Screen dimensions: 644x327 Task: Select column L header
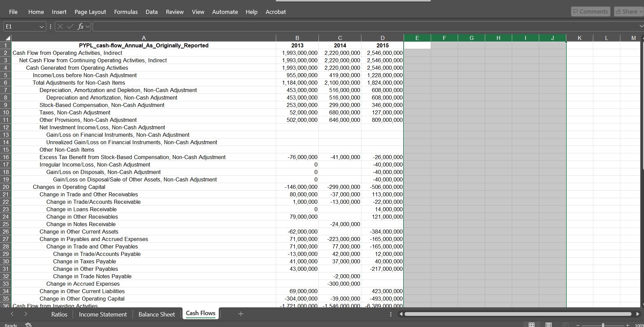pos(606,38)
